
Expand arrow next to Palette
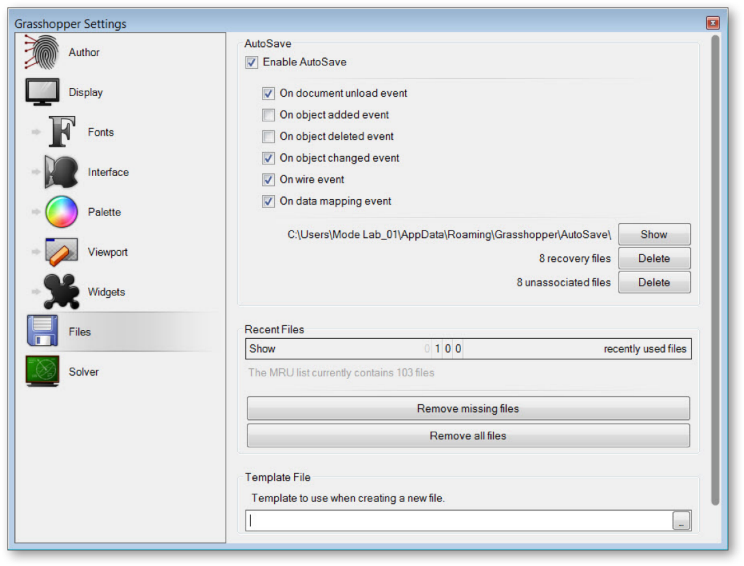pyautogui.click(x=36, y=212)
